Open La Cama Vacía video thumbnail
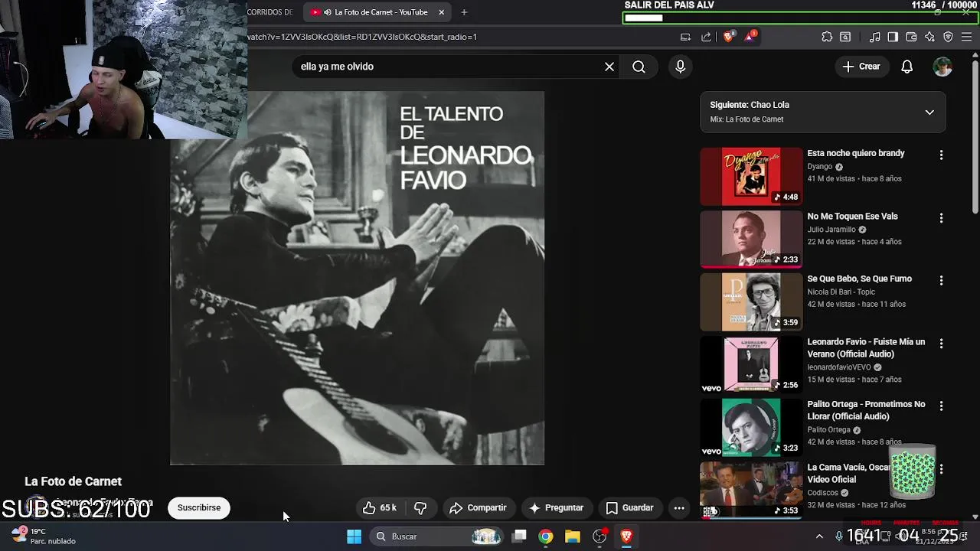The height and width of the screenshot is (551, 980). click(x=751, y=490)
